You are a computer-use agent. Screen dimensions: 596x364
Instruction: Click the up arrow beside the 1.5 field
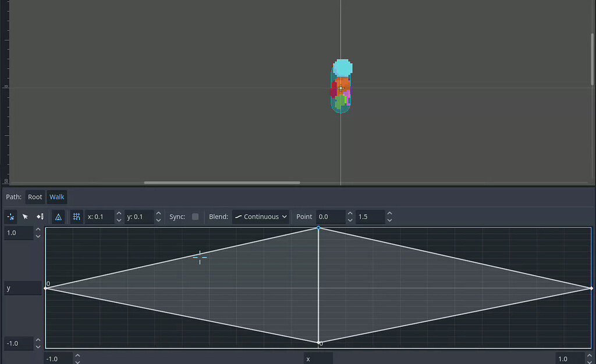pos(389,213)
